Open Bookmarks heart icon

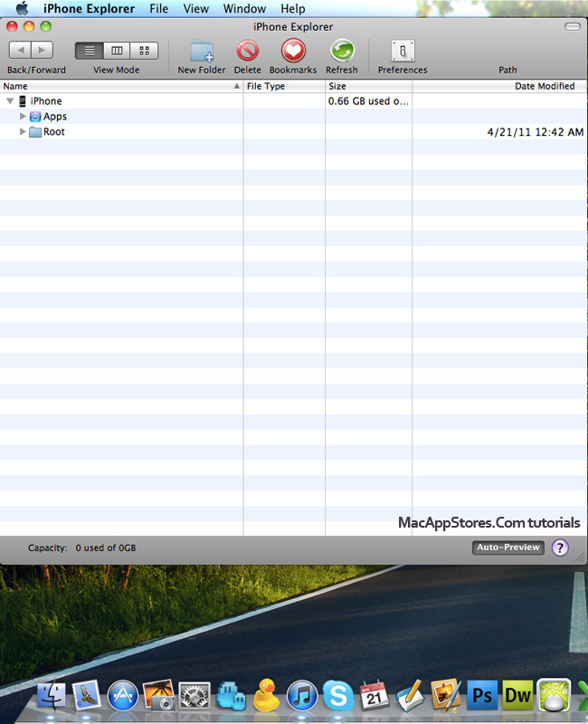pos(293,51)
